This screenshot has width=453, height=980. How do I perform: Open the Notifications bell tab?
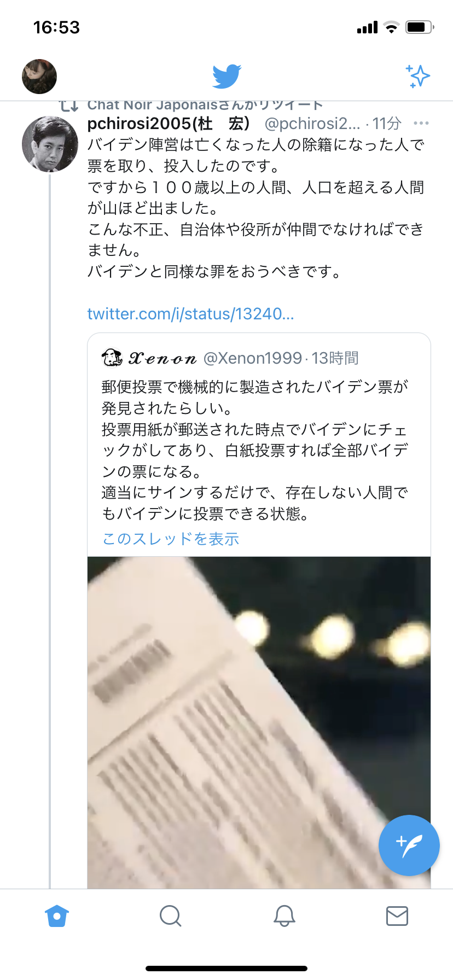284,915
